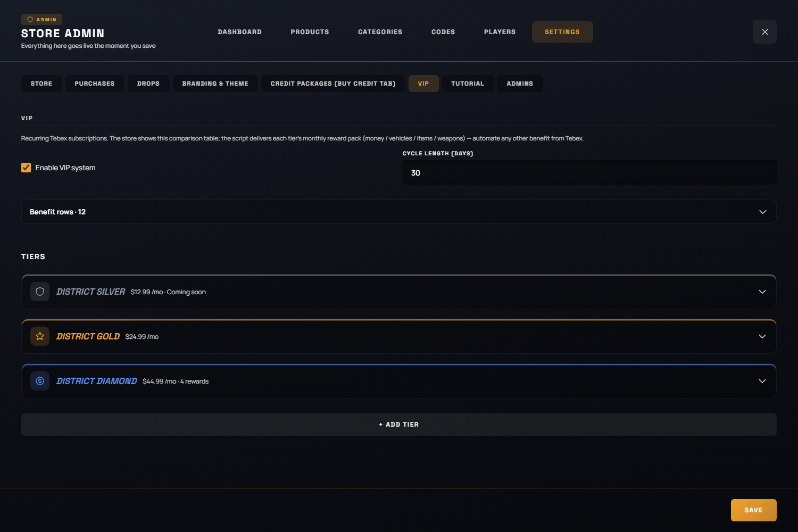Expand the District Gold tier chevron
This screenshot has width=798, height=532.
762,336
